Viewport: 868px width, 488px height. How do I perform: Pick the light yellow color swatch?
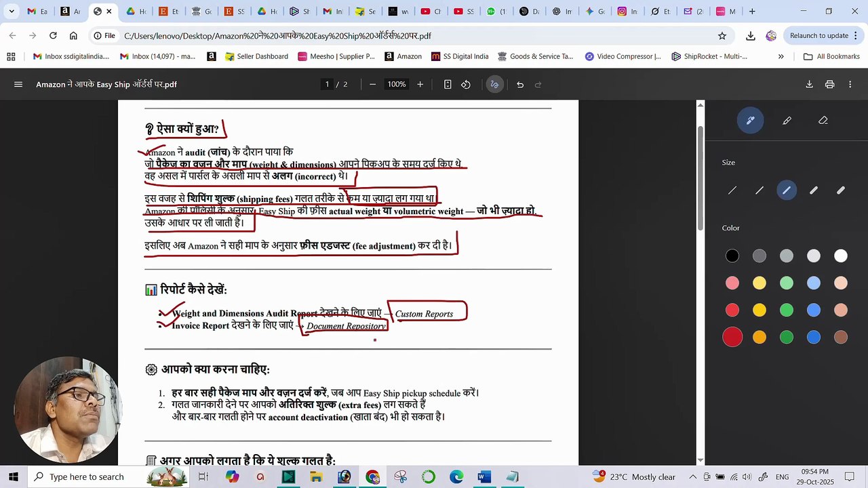tap(759, 283)
